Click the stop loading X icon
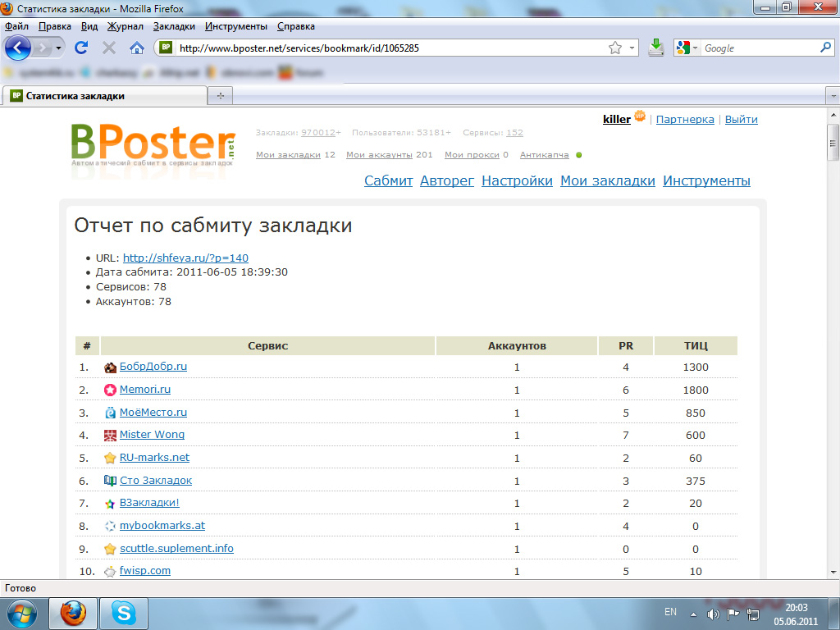The height and width of the screenshot is (630, 840). 109,48
